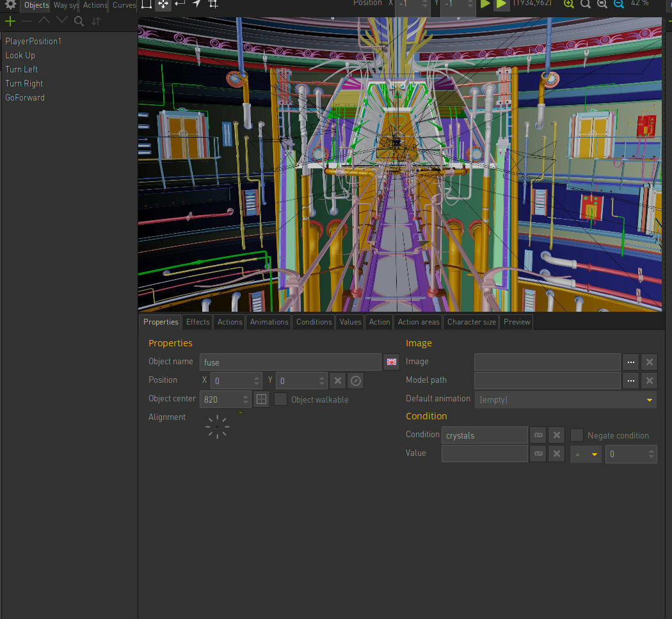
Task: Click the green zoom-in magnifier icon
Action: click(x=568, y=4)
